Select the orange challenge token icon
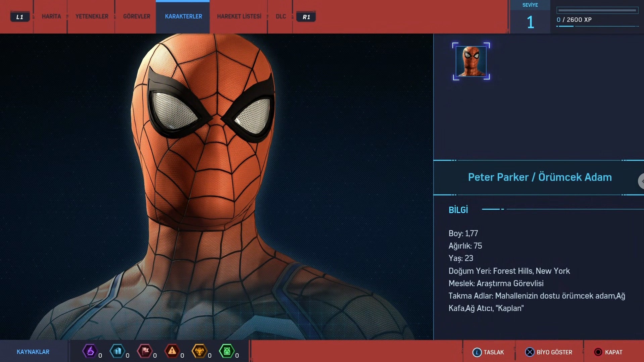Screen dimensions: 644x362 tap(199, 351)
